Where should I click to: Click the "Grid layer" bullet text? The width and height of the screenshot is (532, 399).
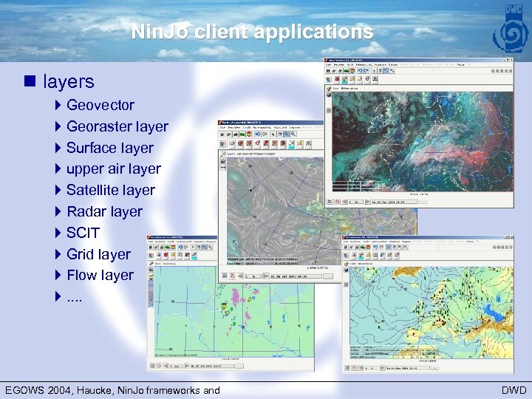coord(98,254)
